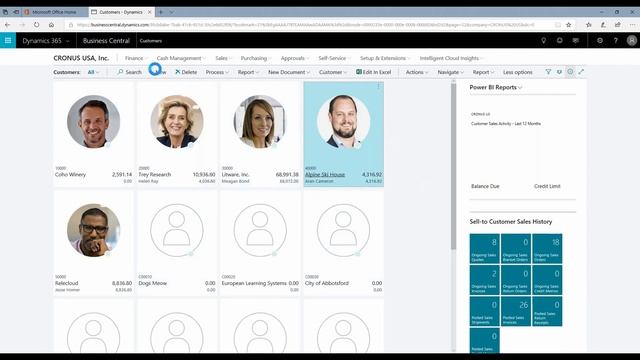The height and width of the screenshot is (360, 640).
Task: Click the CRONUS USA, Inc. company name
Action: click(x=81, y=58)
